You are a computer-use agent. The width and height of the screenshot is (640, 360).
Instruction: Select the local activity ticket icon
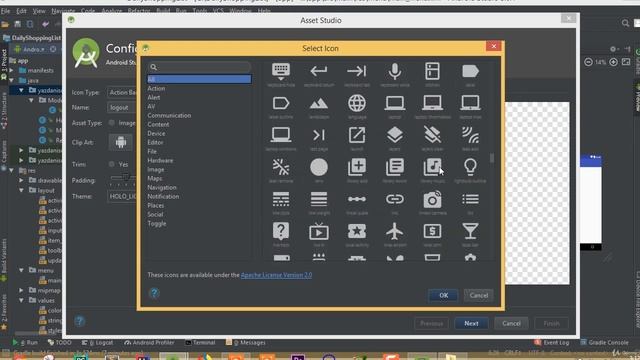357,231
